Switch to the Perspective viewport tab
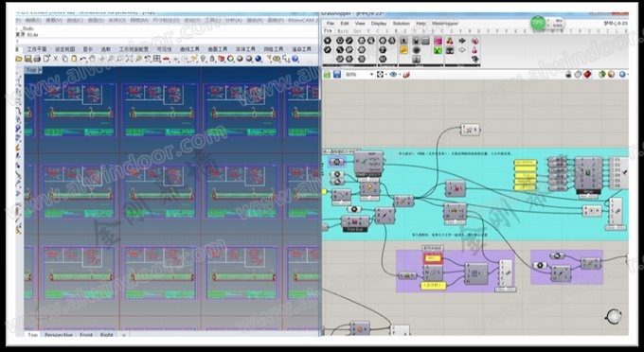The height and width of the screenshot is (352, 644). [x=59, y=335]
